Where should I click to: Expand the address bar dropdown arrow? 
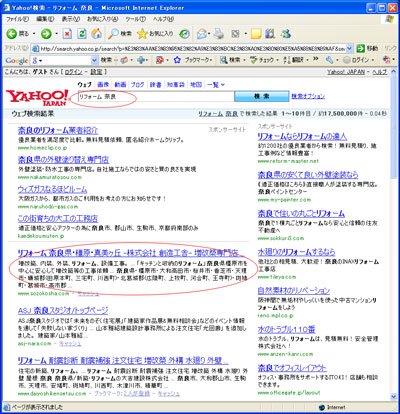coord(349,49)
